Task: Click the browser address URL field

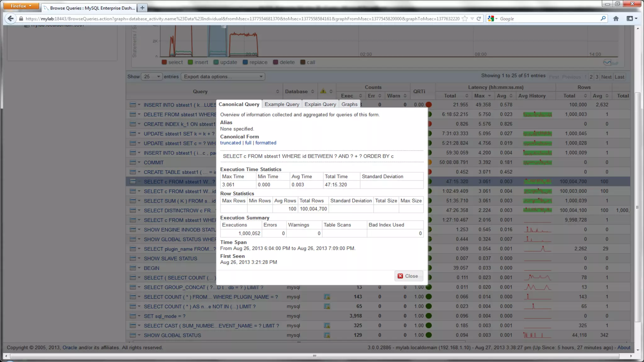Action: point(242,19)
